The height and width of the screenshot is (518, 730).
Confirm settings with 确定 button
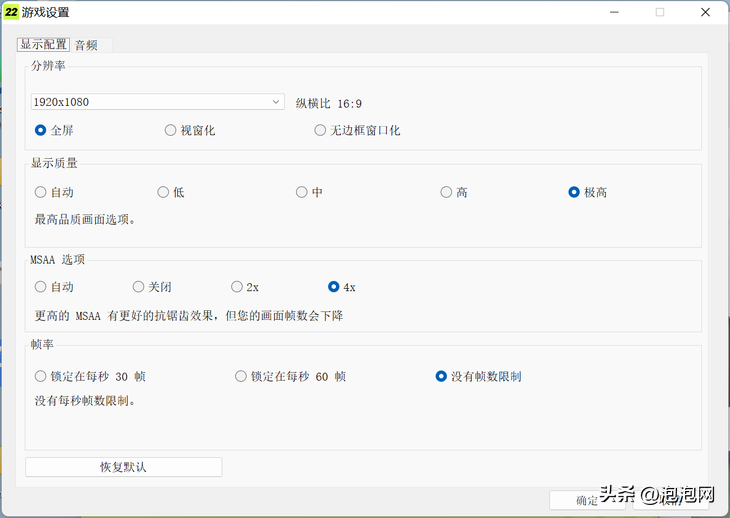[587, 500]
